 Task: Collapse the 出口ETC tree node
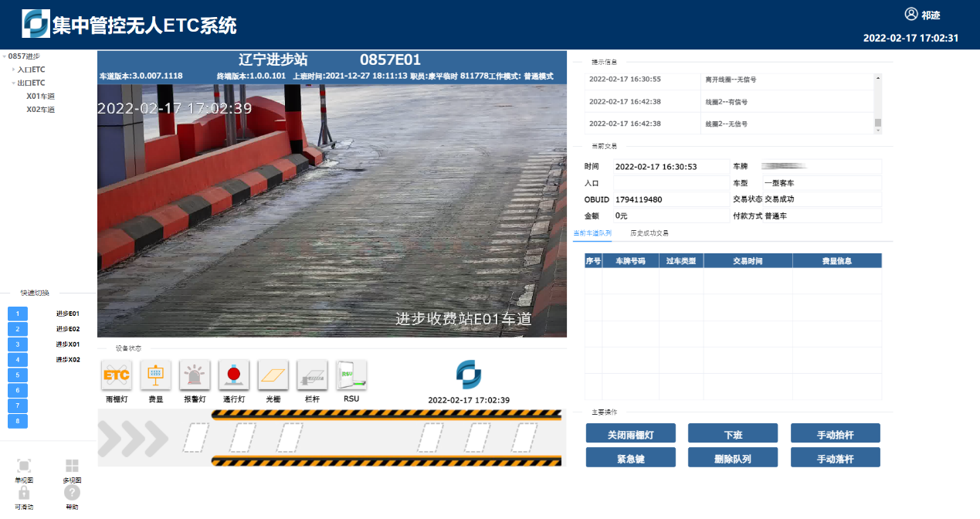coord(13,83)
